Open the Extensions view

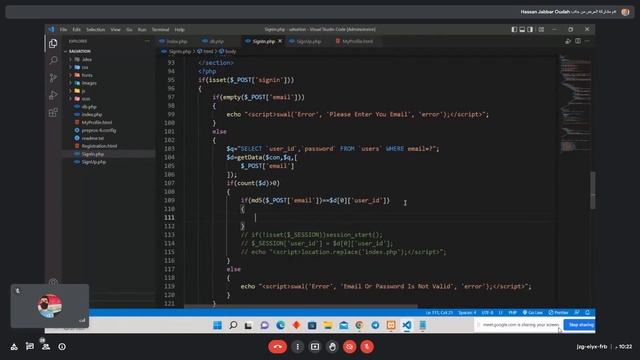click(53, 112)
